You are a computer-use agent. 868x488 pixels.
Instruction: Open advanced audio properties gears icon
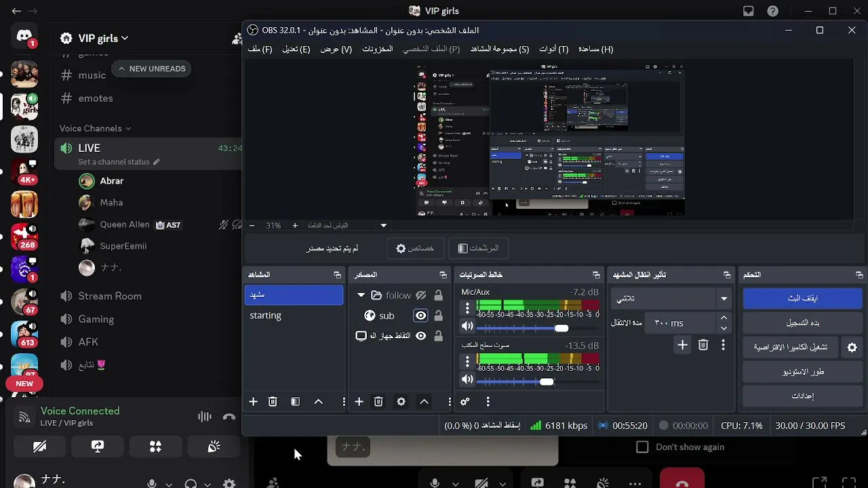point(465,402)
